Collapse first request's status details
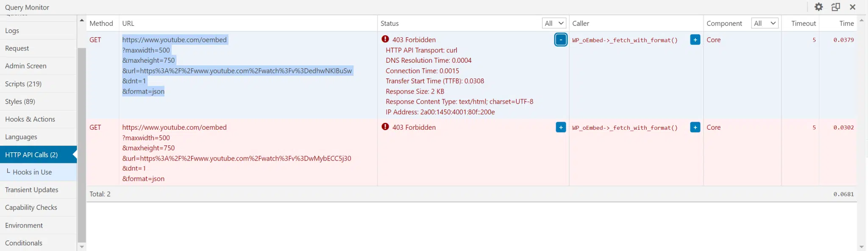Viewport: 868px width, 251px height. 560,40
